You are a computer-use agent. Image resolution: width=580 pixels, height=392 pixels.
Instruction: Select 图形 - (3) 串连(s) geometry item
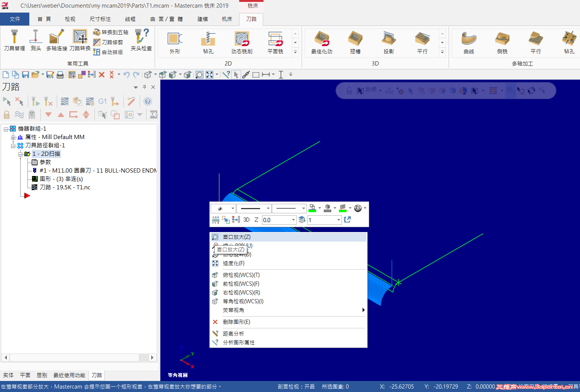tap(61, 179)
